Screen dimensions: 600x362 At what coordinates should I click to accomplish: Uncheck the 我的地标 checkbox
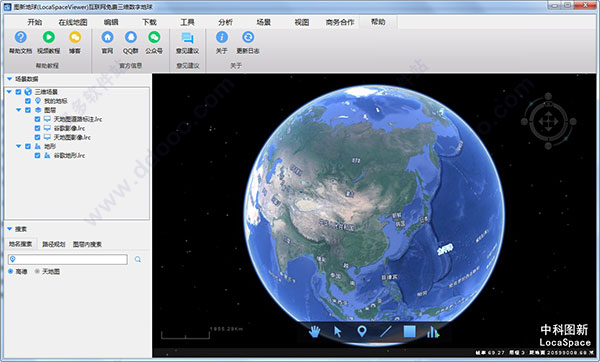[28, 101]
